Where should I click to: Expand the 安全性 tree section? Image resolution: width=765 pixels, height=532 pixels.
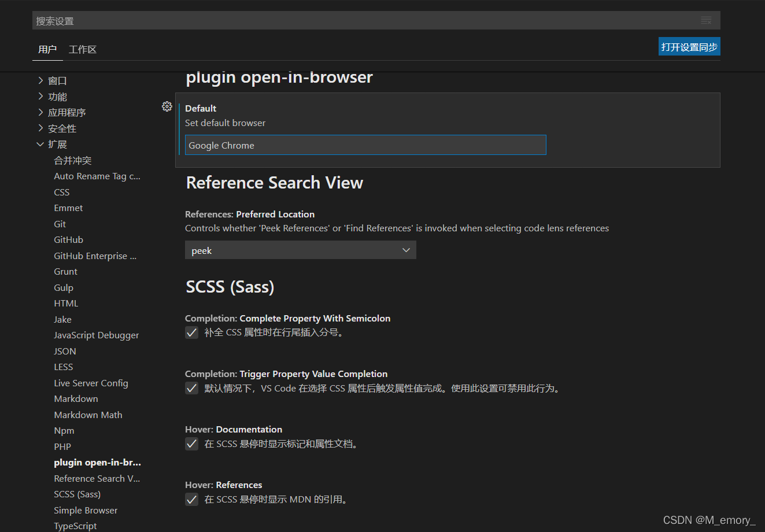(40, 128)
